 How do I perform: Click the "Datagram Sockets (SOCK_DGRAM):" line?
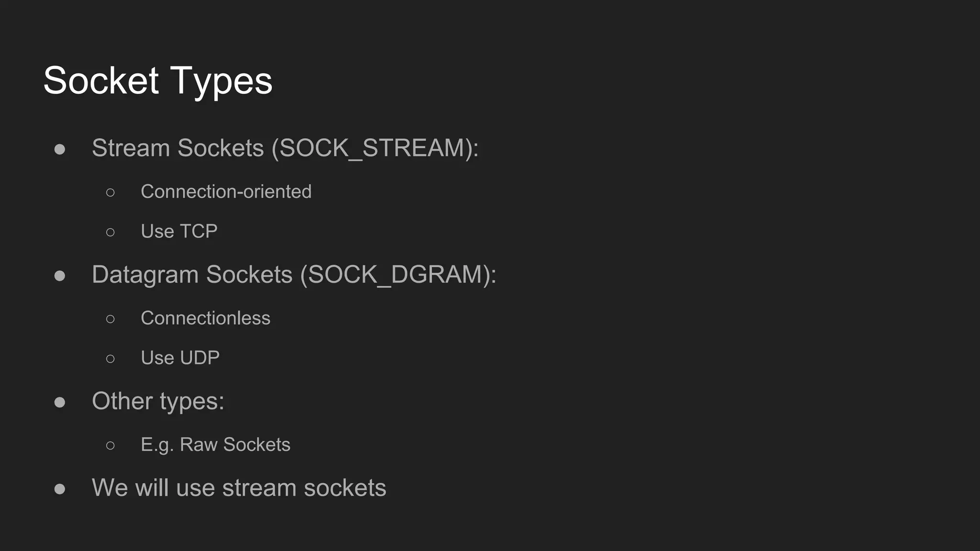coord(294,275)
